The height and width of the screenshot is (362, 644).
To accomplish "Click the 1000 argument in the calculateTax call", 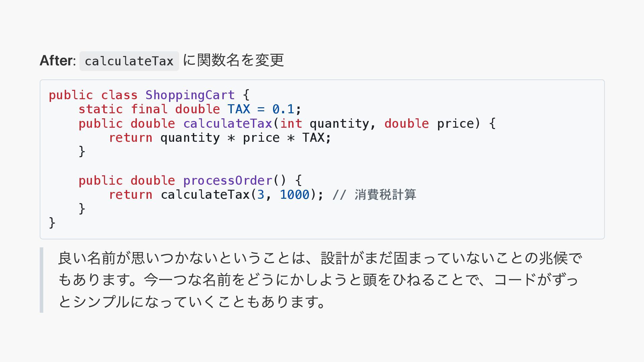I will pyautogui.click(x=294, y=195).
